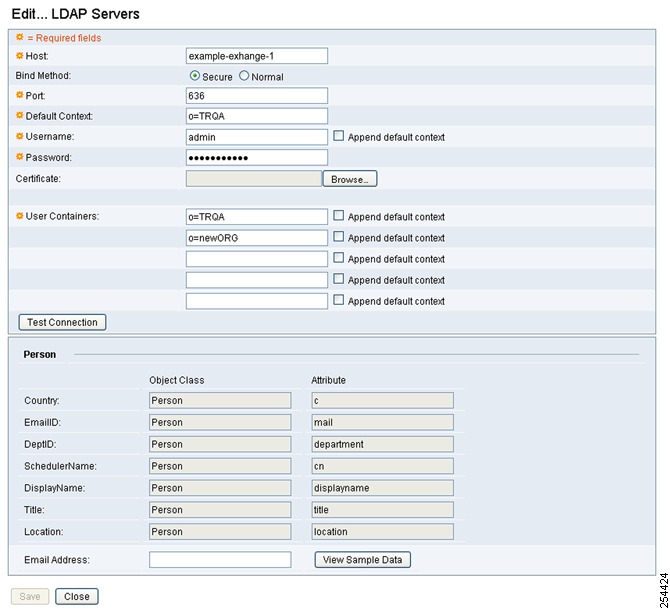
Task: Click the Email Address label
Action: (x=57, y=560)
